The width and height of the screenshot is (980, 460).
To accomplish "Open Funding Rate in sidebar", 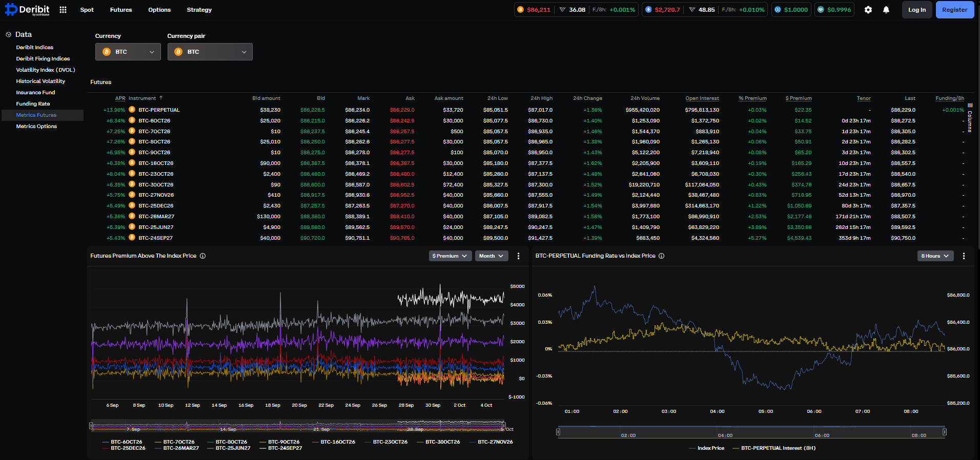I will coord(33,104).
